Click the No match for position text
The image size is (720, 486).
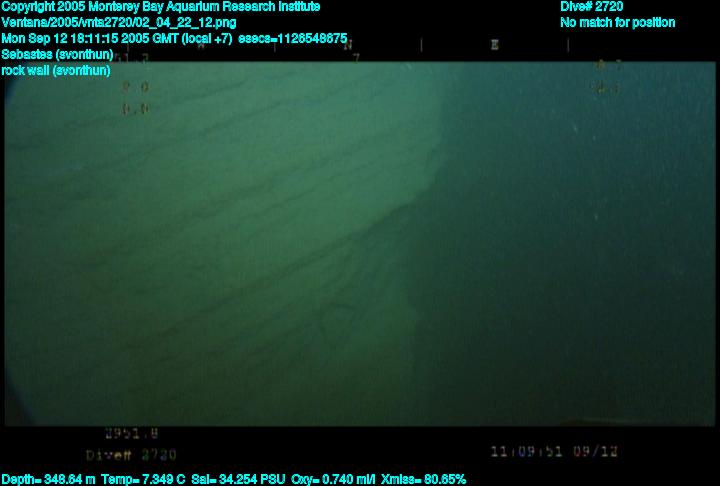[618, 23]
